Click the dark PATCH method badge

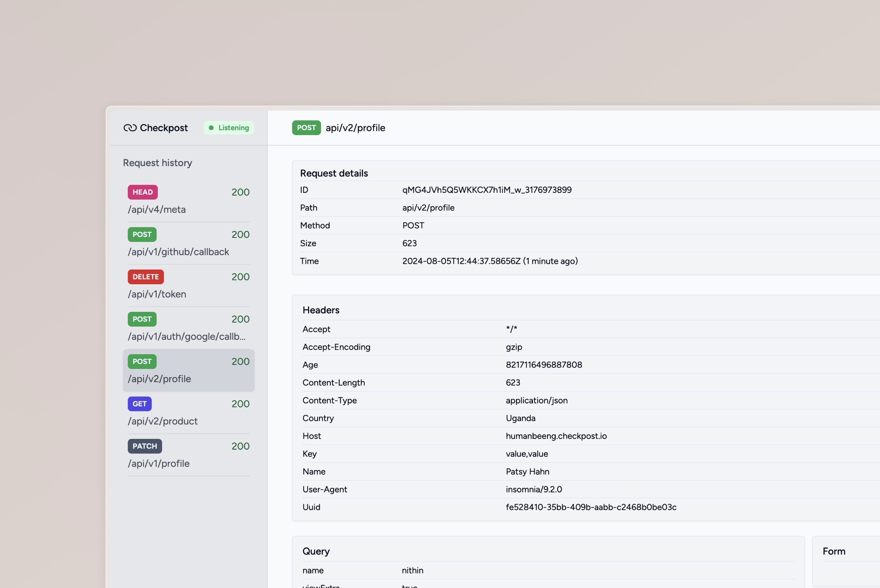pyautogui.click(x=145, y=446)
